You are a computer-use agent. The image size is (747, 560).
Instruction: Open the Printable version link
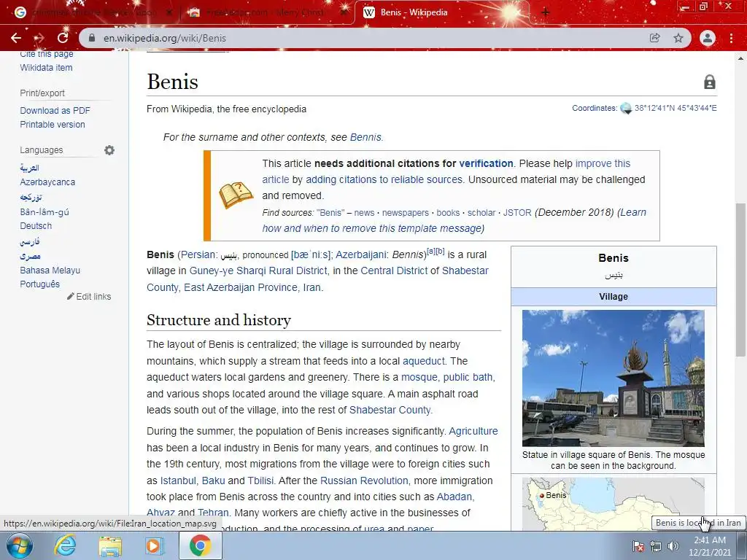point(53,124)
